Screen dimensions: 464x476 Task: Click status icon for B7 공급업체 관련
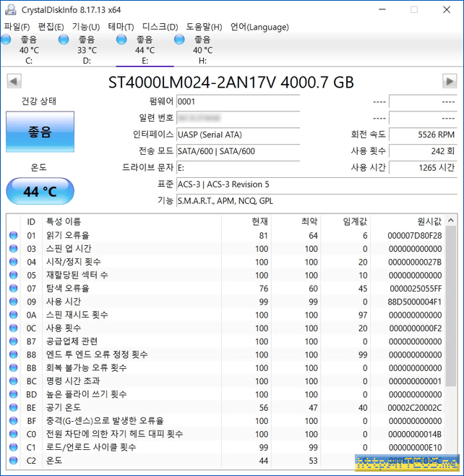click(x=13, y=341)
